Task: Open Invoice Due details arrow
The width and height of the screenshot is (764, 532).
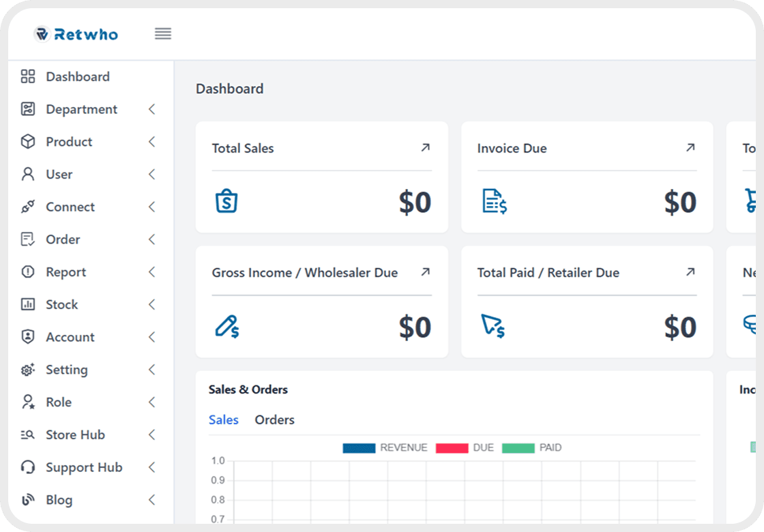Action: [690, 147]
